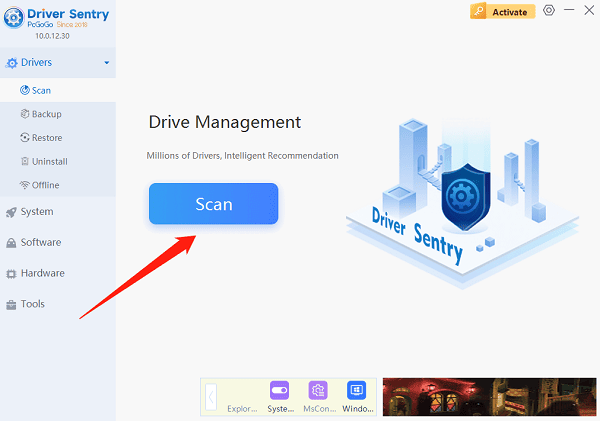Click the advertisement banner thumbnail
Viewport: 600px width, 421px height.
click(x=489, y=397)
